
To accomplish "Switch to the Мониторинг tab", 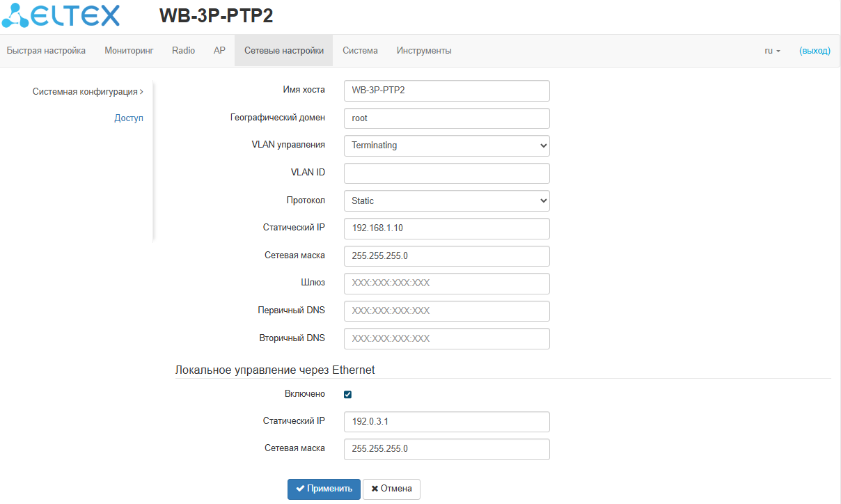I will coord(129,51).
